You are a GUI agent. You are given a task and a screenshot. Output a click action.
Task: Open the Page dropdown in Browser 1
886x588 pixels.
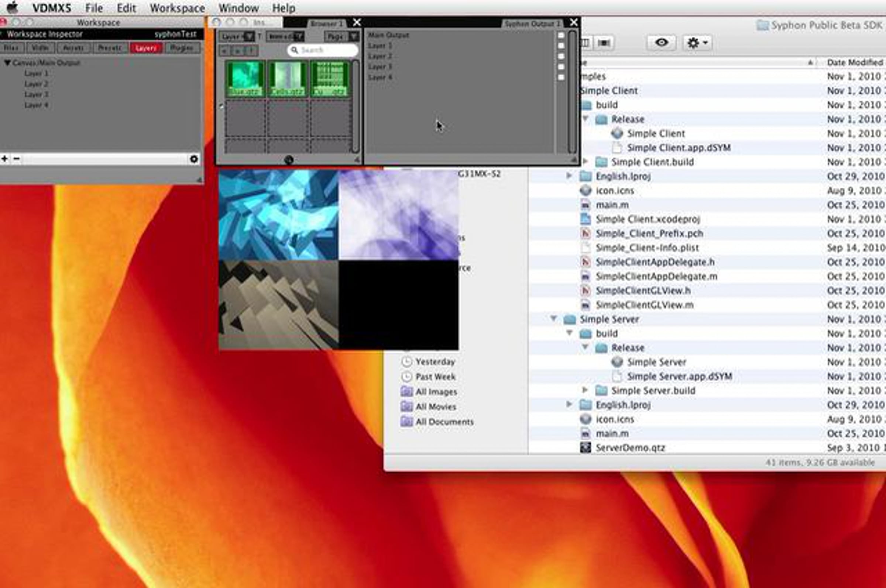pos(342,37)
